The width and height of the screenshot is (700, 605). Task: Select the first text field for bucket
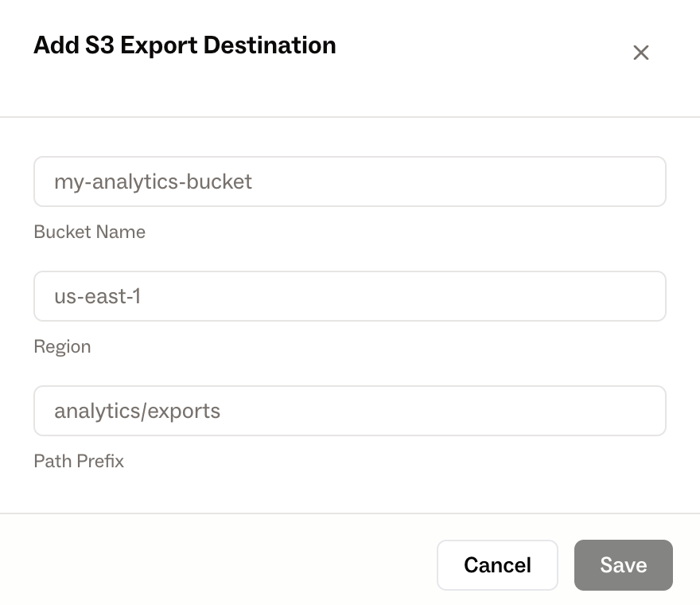[349, 181]
